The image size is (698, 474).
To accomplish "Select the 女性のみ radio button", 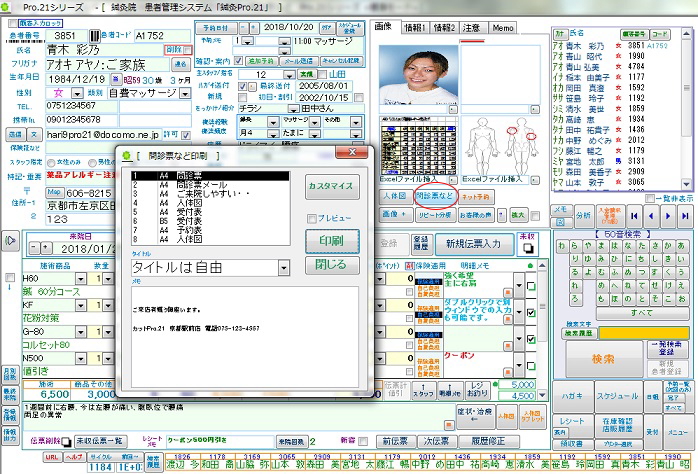I will click(51, 163).
